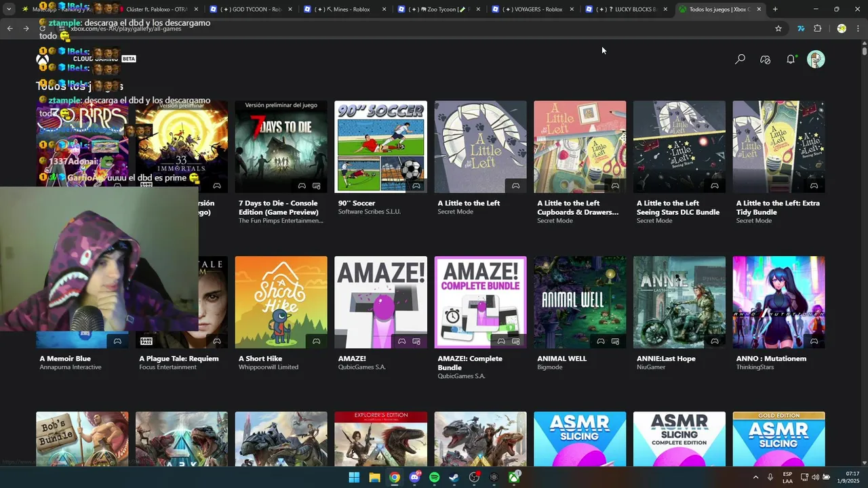Open the ANIMAL WELL title link
Image resolution: width=868 pixels, height=488 pixels.
[561, 359]
